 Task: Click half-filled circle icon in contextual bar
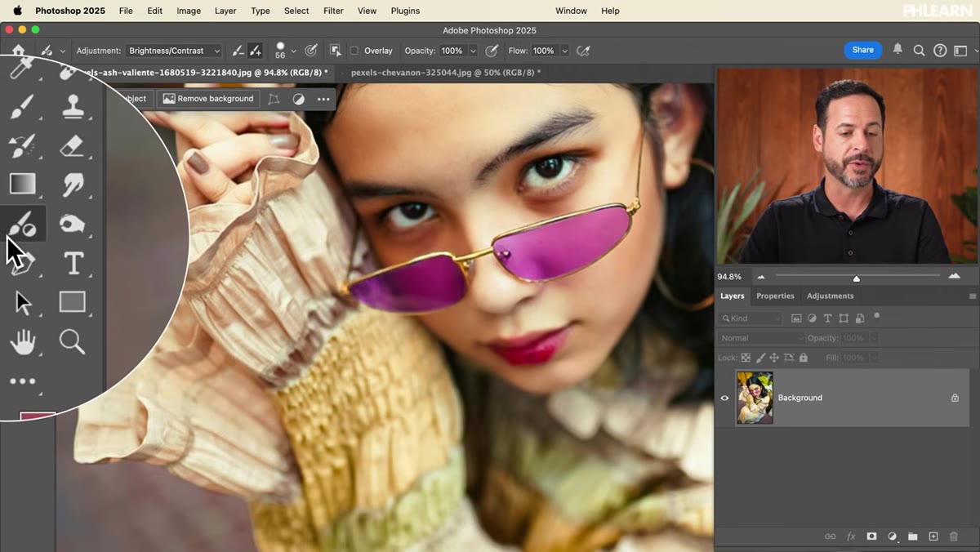(299, 99)
